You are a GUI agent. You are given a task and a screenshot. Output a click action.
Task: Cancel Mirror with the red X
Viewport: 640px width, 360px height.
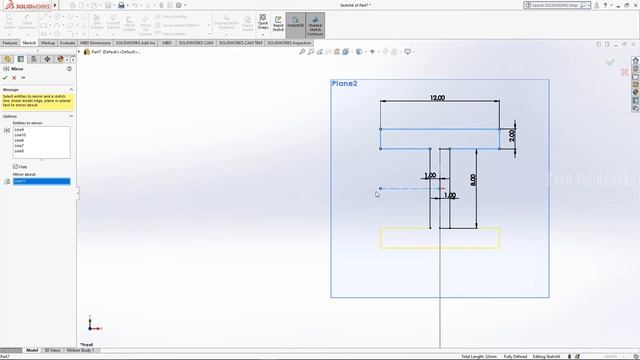point(14,78)
